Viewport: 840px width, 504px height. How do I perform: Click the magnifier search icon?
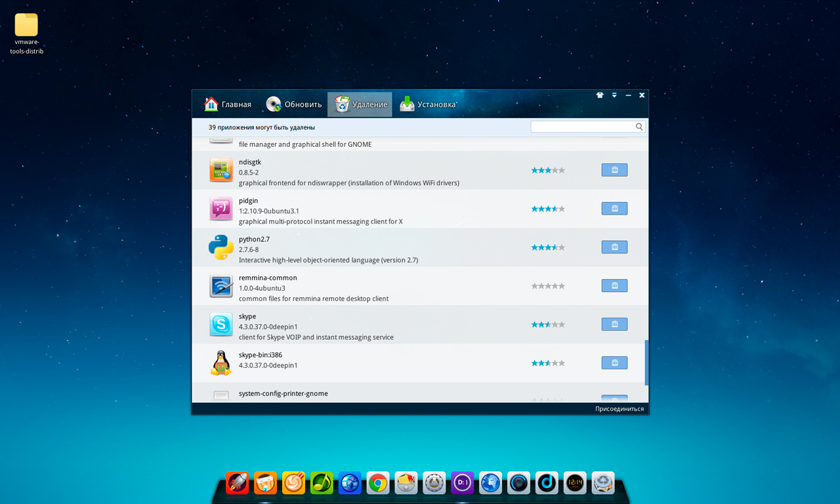(x=639, y=127)
